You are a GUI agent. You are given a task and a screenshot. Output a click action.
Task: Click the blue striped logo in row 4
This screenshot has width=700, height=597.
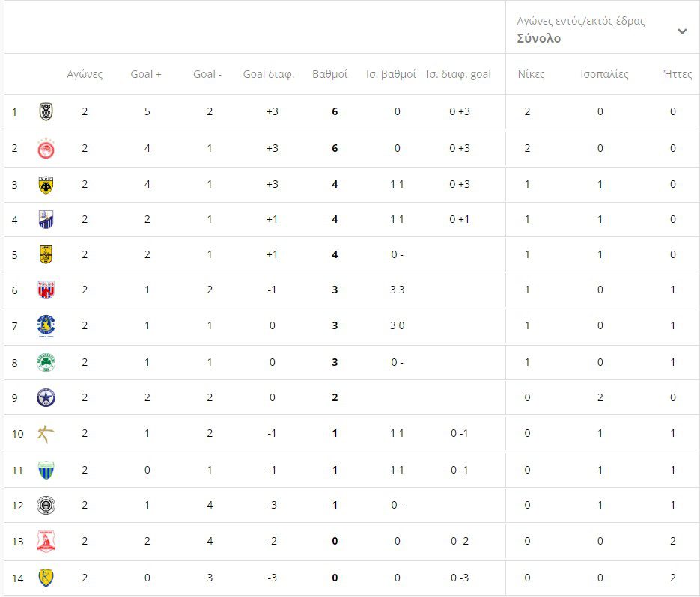tap(46, 219)
